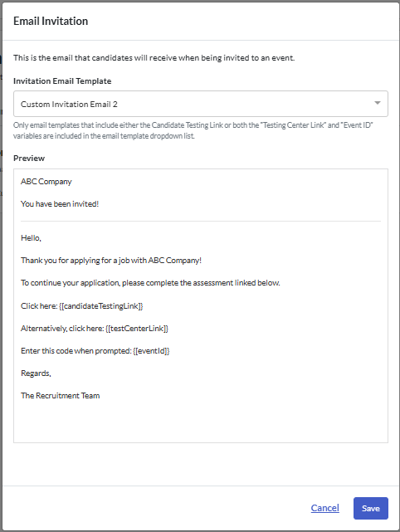Click the Invitation Email Template label
This screenshot has width=400, height=532.
pos(62,81)
